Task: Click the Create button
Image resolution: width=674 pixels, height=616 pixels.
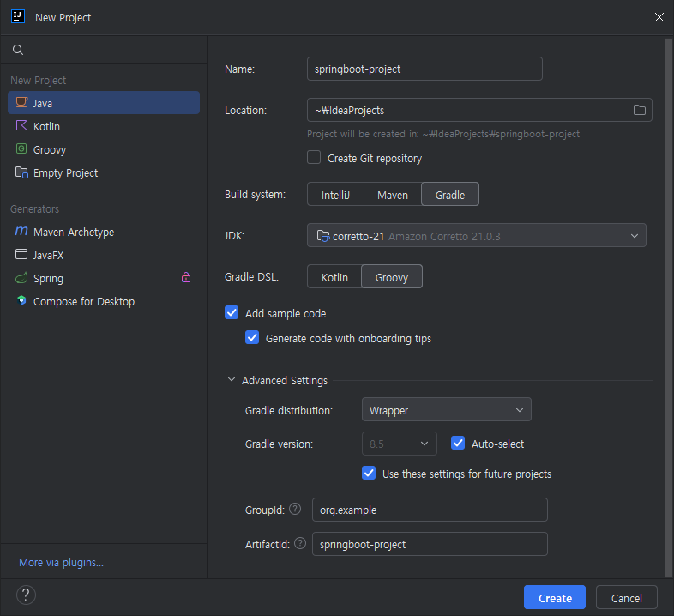Action: coord(555,597)
